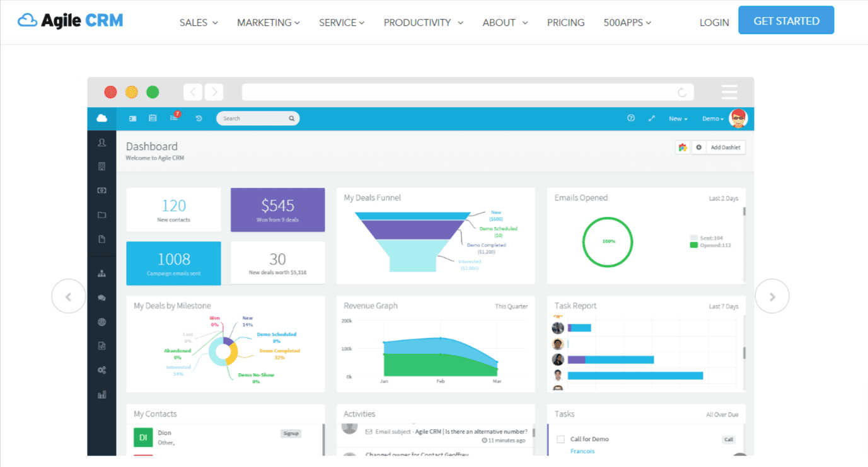
Task: Open the 30 New deals worth $5,318 tile
Action: tap(278, 263)
